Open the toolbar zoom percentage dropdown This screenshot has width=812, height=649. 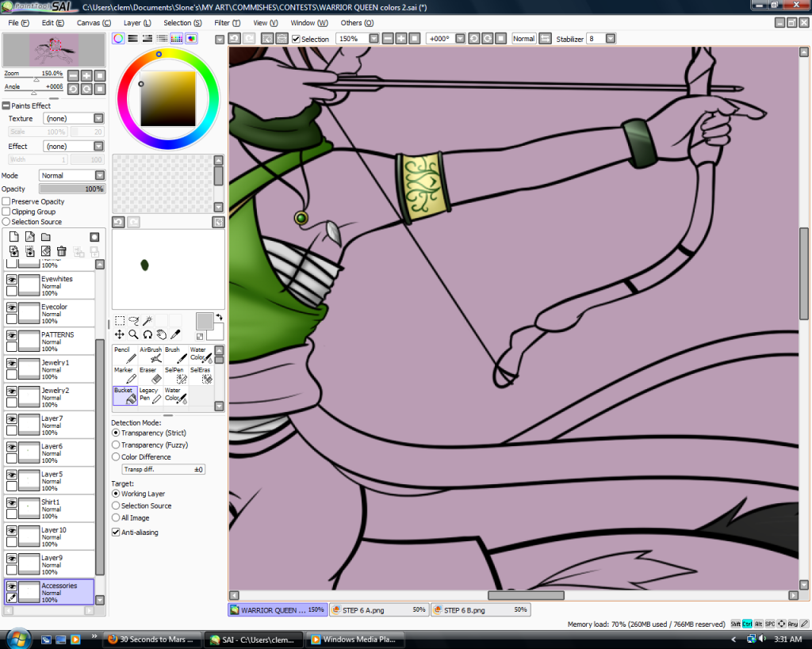tap(374, 39)
